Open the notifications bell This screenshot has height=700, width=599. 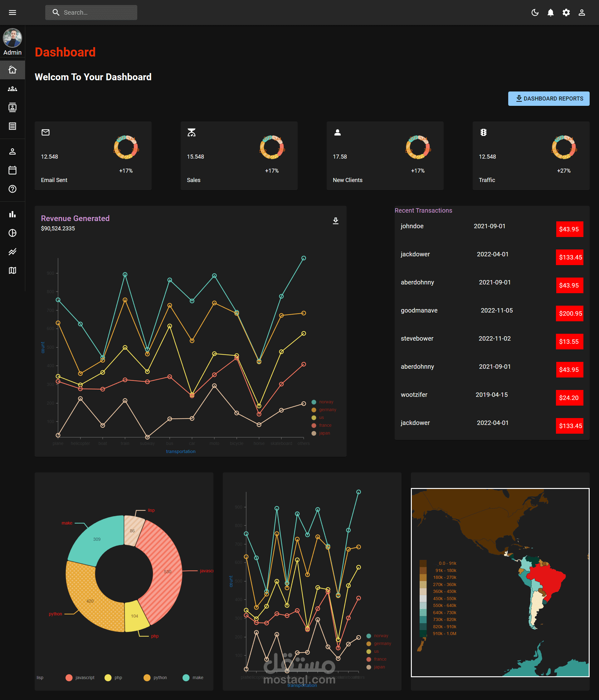(x=550, y=12)
